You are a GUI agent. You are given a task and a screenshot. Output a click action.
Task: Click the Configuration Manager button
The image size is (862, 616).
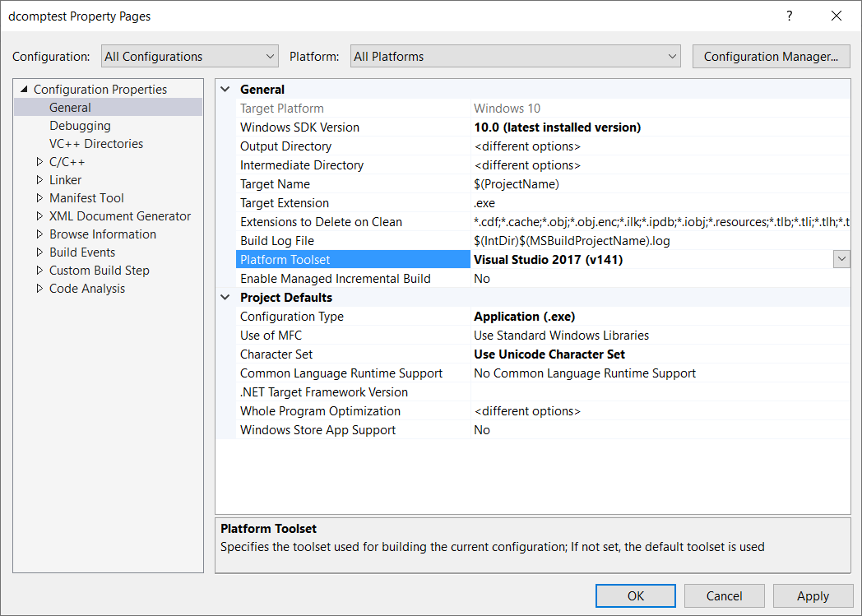point(771,57)
